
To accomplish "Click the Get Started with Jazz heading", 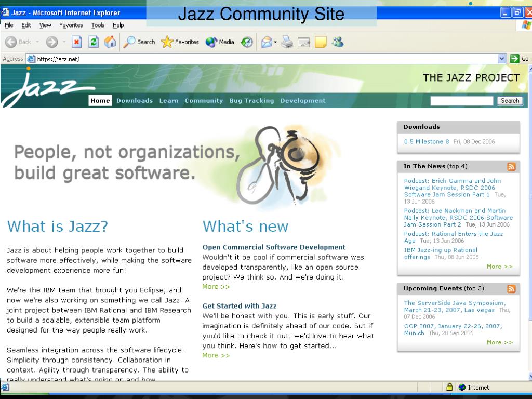I will point(239,305).
